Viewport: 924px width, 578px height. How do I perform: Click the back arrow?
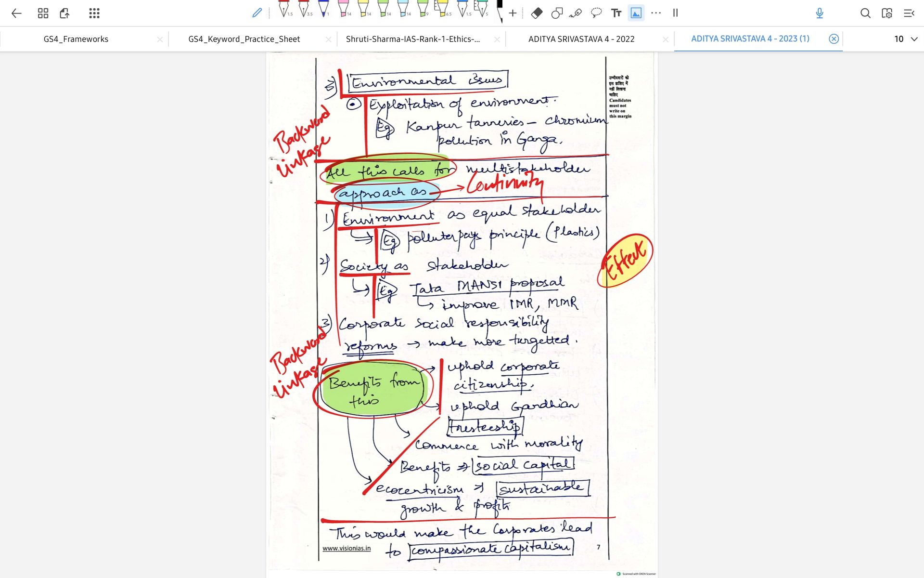tap(16, 13)
